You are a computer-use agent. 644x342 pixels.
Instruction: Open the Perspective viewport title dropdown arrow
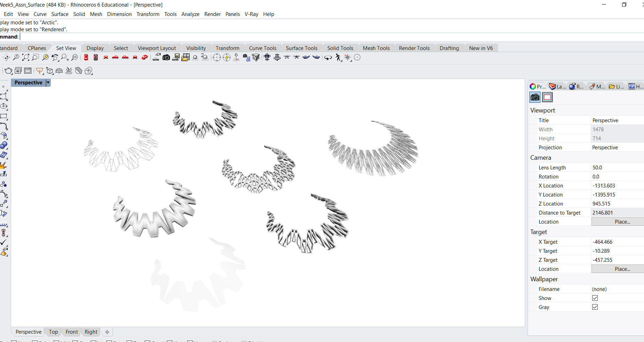(48, 83)
